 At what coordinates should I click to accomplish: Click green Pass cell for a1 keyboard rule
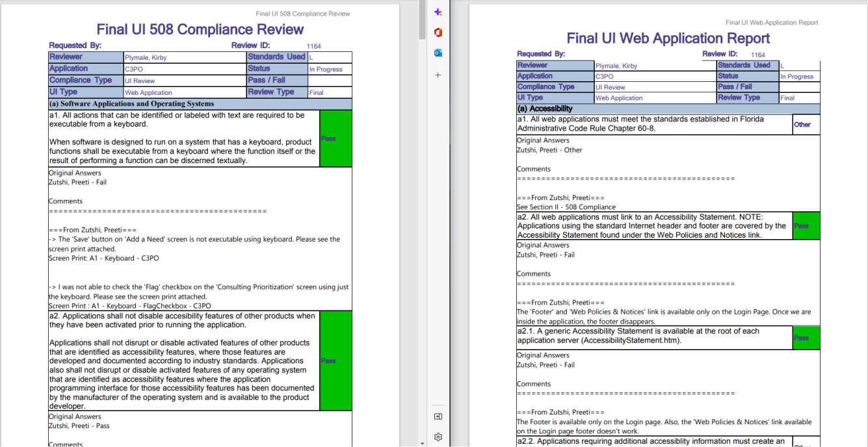335,138
